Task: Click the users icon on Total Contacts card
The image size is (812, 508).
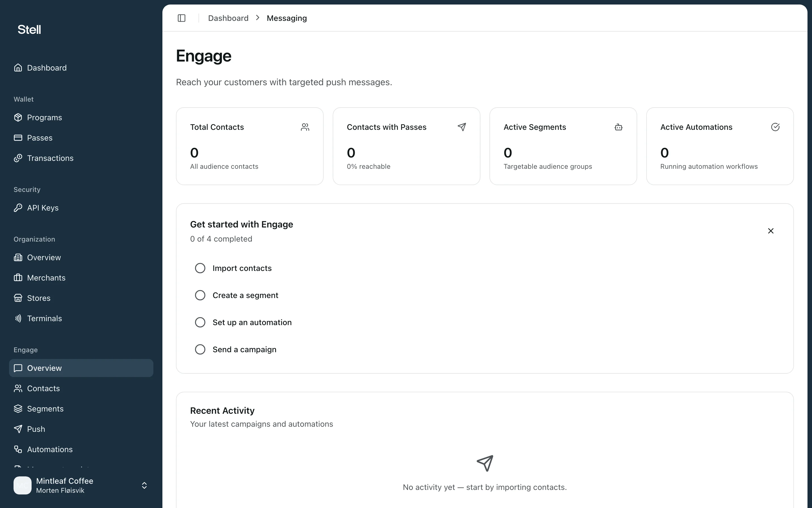Action: pos(305,127)
